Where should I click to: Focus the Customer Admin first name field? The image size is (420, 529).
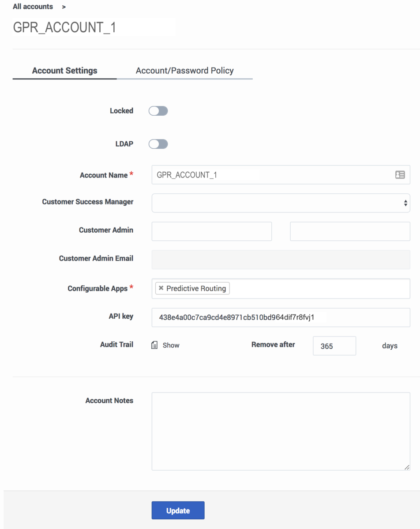coord(211,231)
